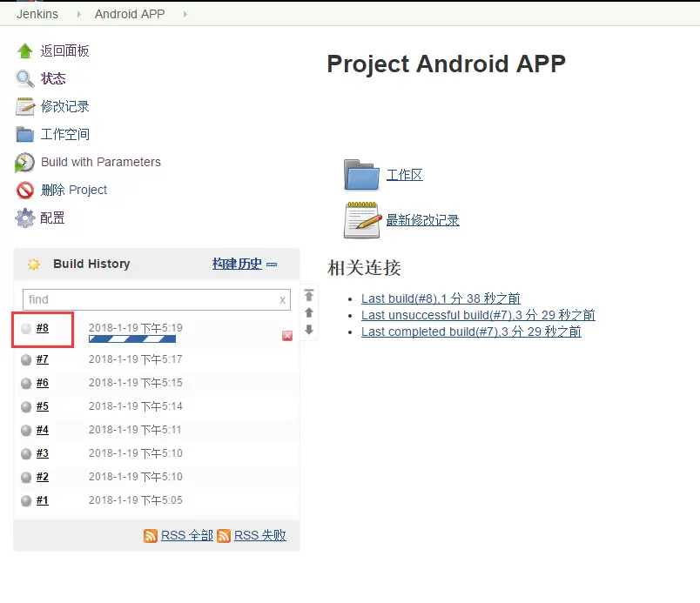Click the green up-arrow icon for 返回面板

pos(25,50)
